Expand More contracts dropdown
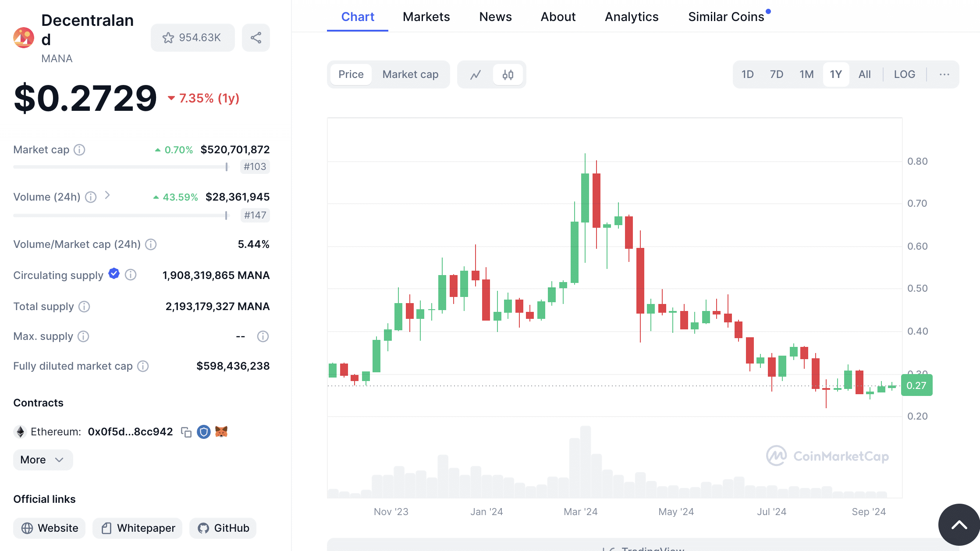 tap(43, 460)
